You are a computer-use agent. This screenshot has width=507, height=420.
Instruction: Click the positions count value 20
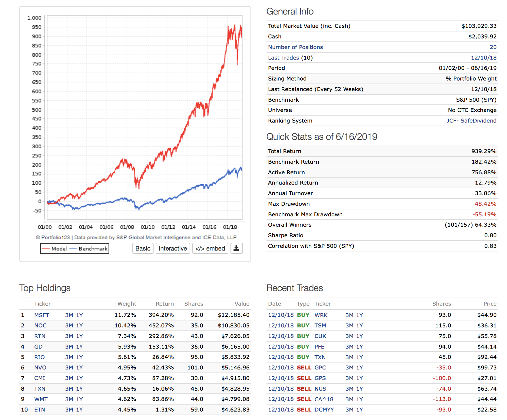[x=493, y=47]
